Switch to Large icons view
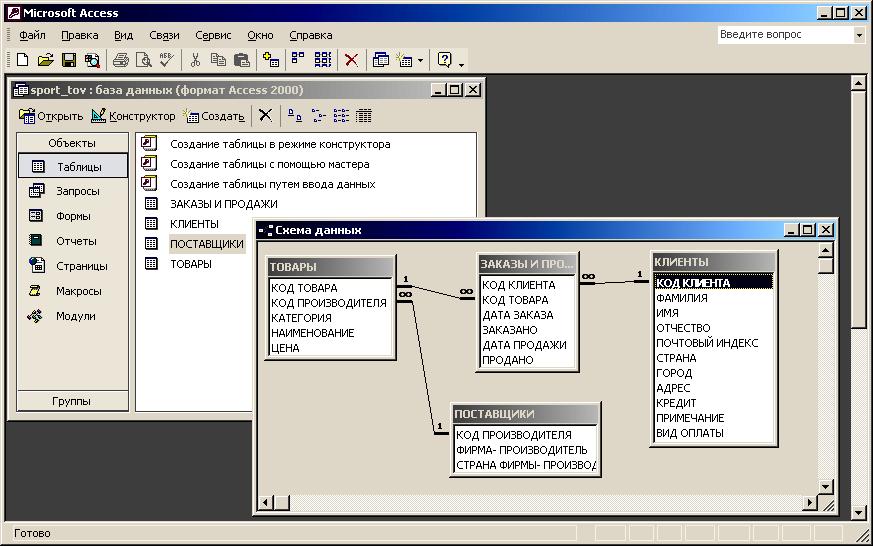Viewport: 873px width, 546px height. (295, 115)
